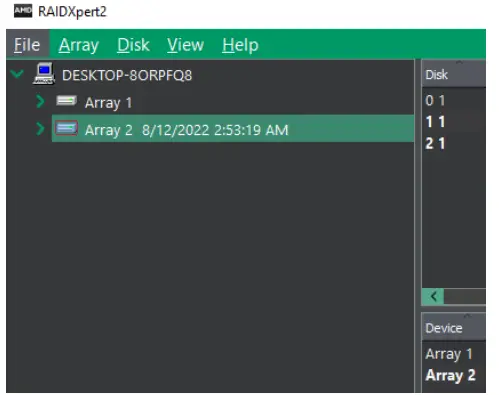Click the Device column header
Image resolution: width=499 pixels, height=395 pixels.
[x=454, y=327]
